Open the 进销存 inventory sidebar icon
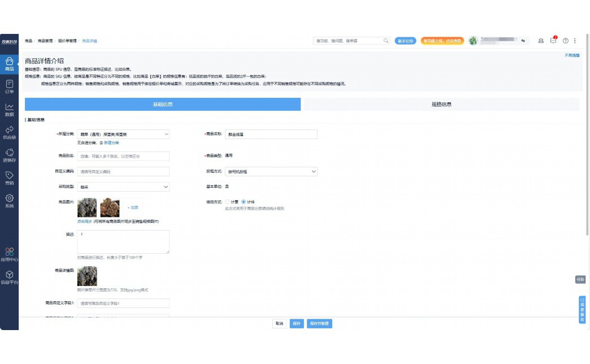Screen dimensions: 590x364 click(x=9, y=155)
